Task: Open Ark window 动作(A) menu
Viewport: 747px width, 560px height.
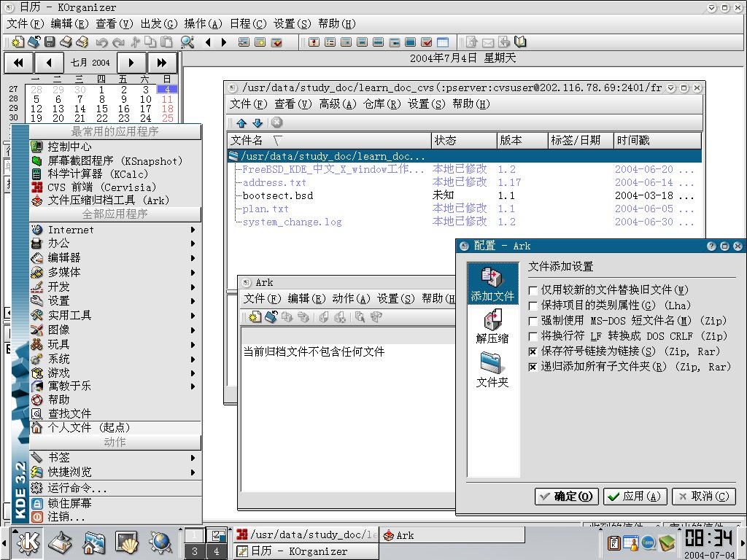Action: pos(351,298)
